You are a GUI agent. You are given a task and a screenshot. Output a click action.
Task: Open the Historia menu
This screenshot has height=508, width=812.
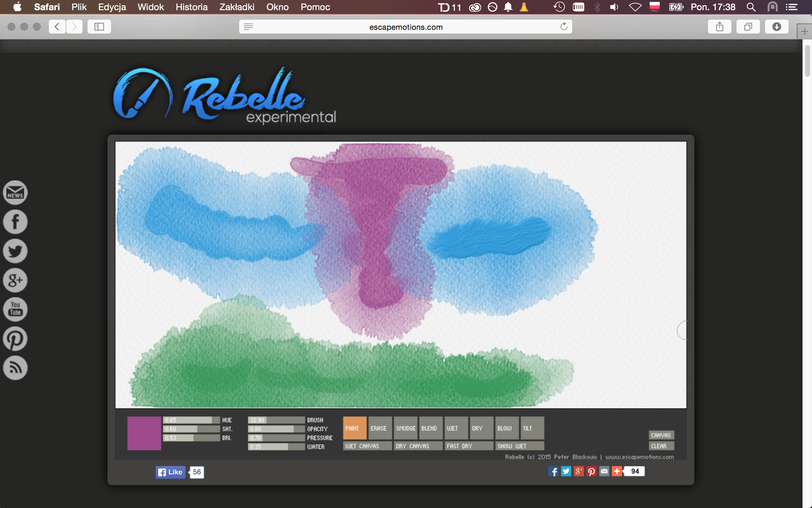(191, 7)
